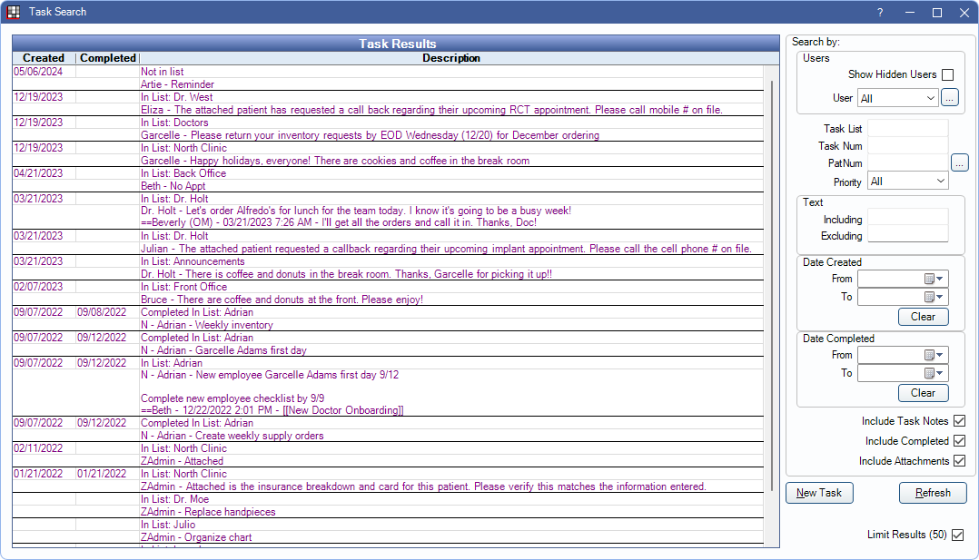Click the Task Search app icon in title bar
Image resolution: width=979 pixels, height=560 pixels.
[x=13, y=12]
